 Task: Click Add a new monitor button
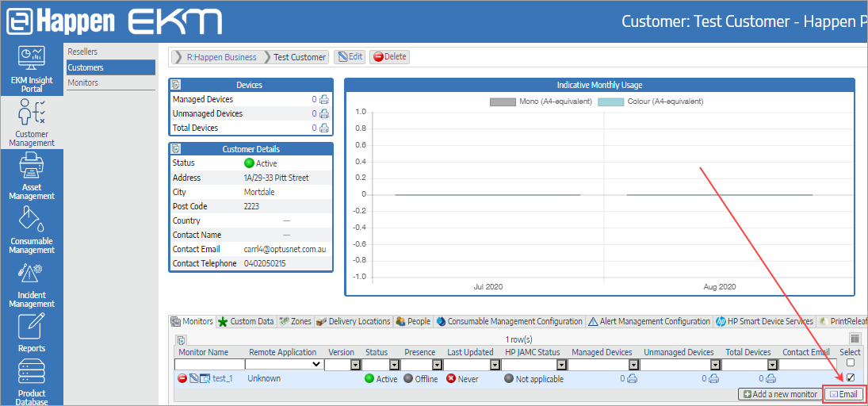779,394
